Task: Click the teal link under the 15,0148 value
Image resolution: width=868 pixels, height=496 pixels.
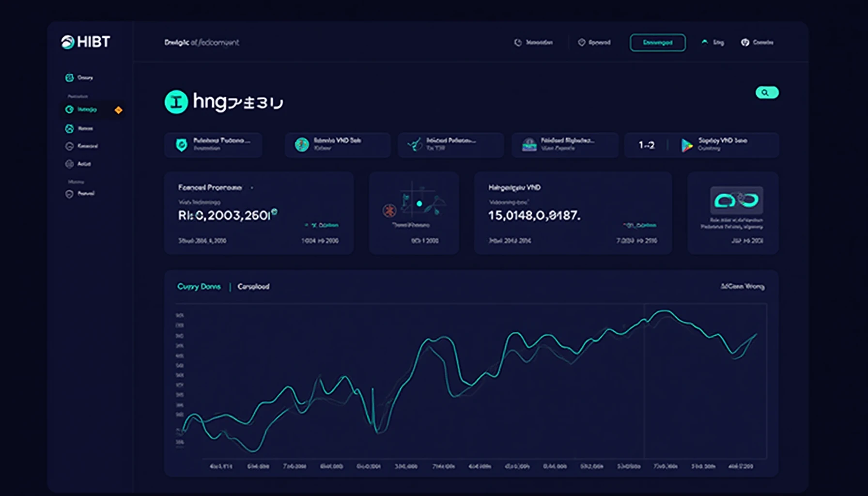Action: 640,225
